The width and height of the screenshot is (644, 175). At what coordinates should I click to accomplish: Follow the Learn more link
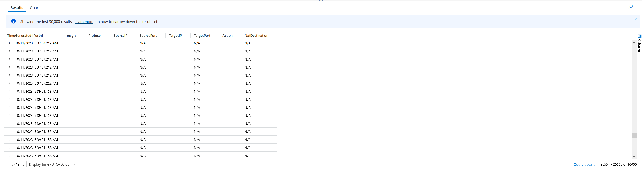coord(84,22)
